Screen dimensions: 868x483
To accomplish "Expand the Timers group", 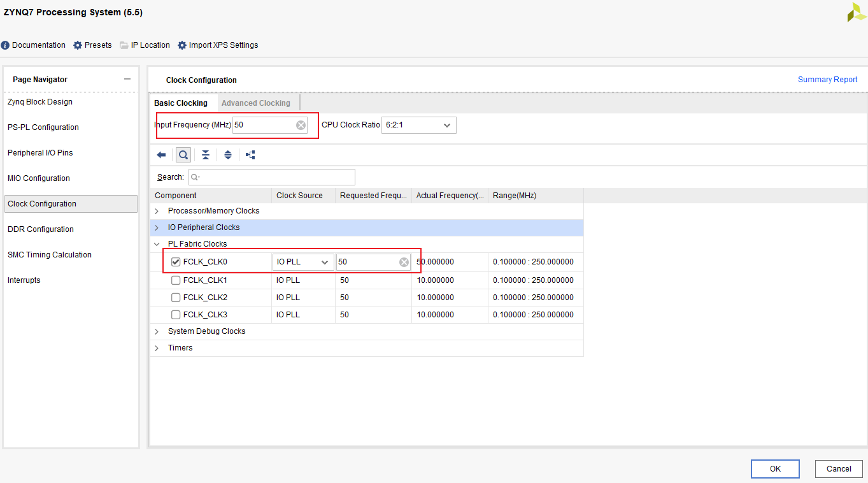I will point(157,348).
